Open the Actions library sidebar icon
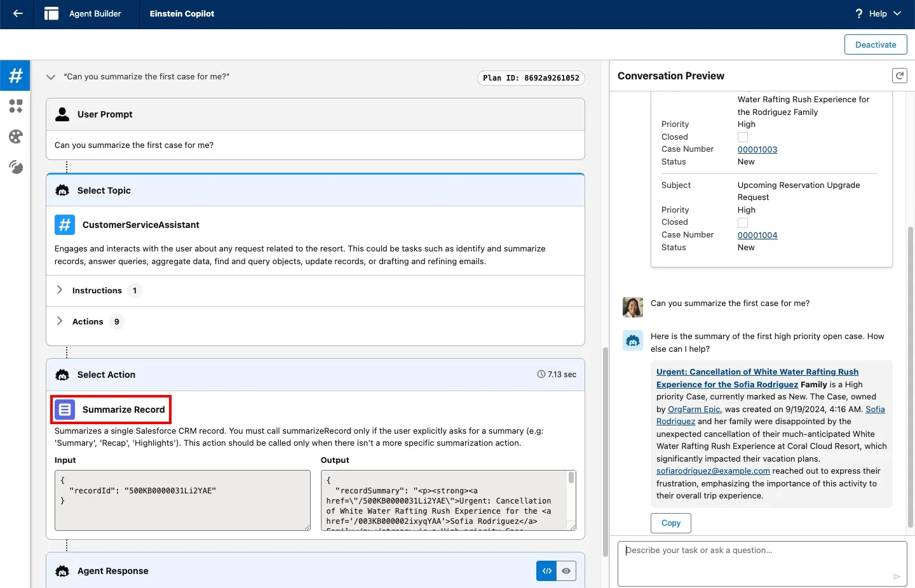Viewport: 915px width, 588px height. click(x=15, y=106)
